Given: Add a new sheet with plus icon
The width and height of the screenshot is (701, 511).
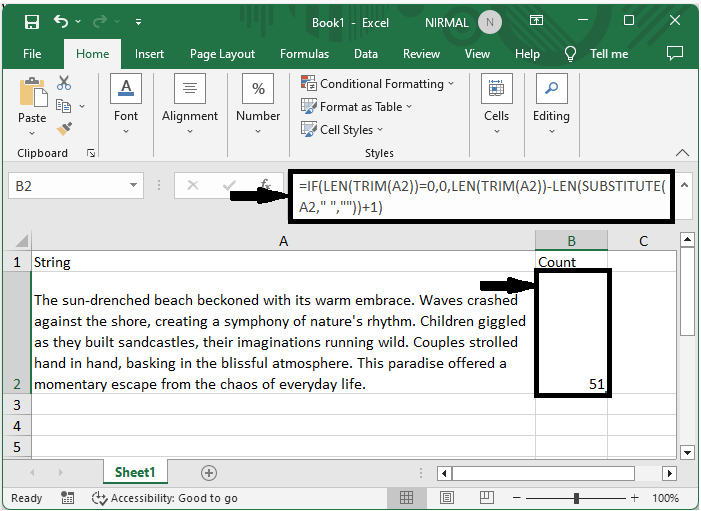Looking at the screenshot, I should [x=209, y=473].
